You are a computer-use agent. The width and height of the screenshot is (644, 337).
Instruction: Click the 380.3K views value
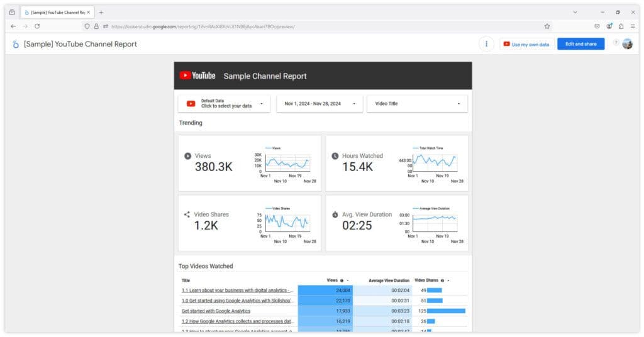(214, 167)
